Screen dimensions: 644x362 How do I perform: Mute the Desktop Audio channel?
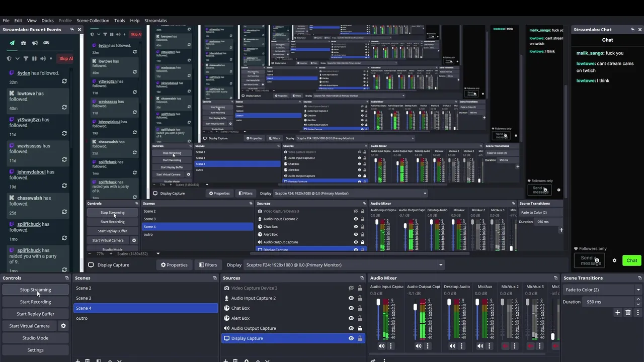coord(452,346)
